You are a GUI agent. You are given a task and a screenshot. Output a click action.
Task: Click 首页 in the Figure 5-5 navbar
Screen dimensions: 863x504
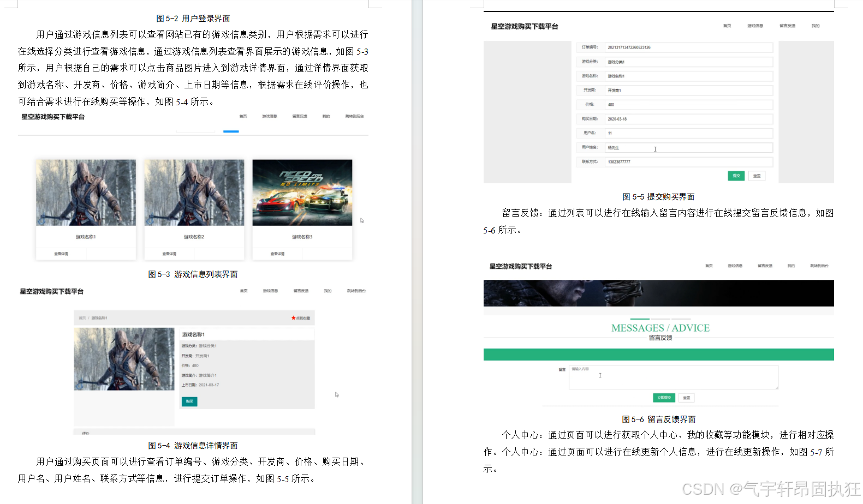point(727,26)
